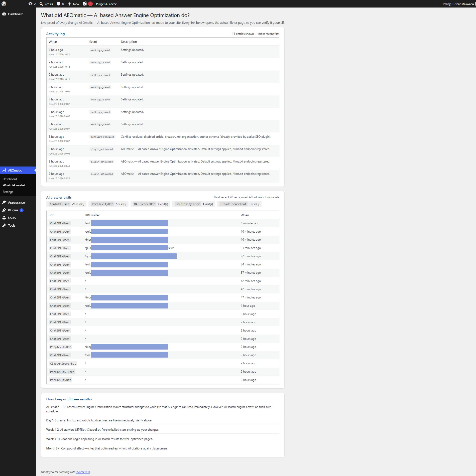Viewport: 476px width, 476px height.
Task: Open the Tools menu label
Action: tap(12, 225)
